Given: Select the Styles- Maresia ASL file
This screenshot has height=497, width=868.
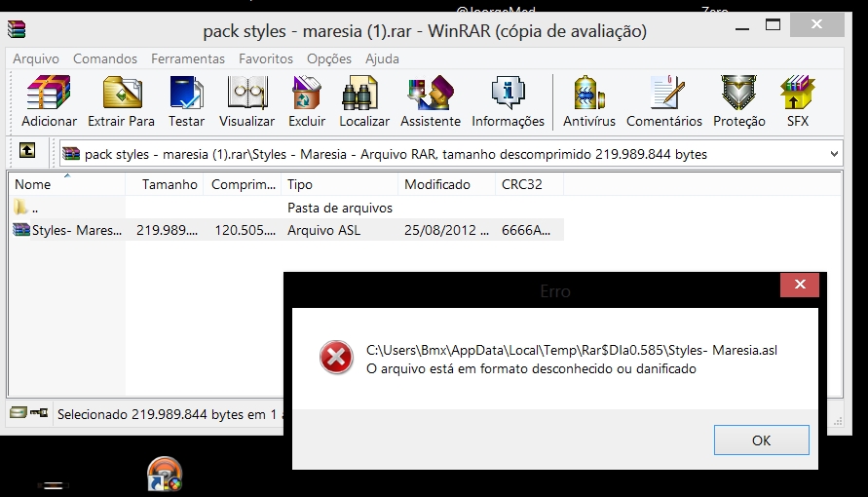Looking at the screenshot, I should coord(68,231).
